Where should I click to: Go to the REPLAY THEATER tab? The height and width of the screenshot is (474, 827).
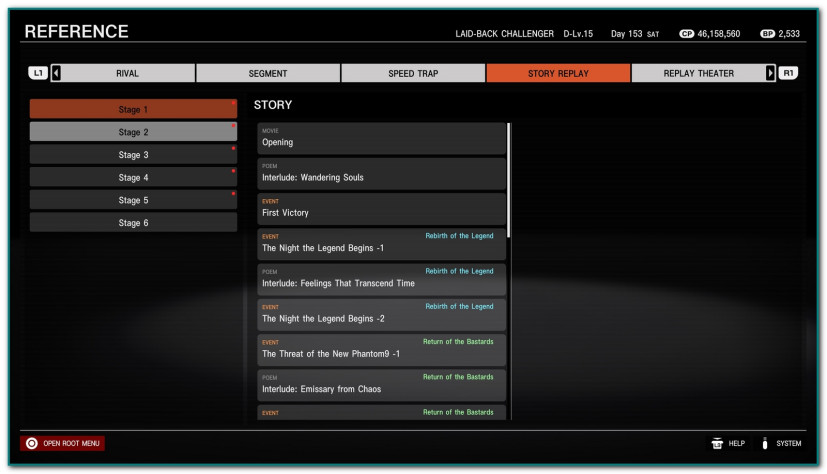698,73
